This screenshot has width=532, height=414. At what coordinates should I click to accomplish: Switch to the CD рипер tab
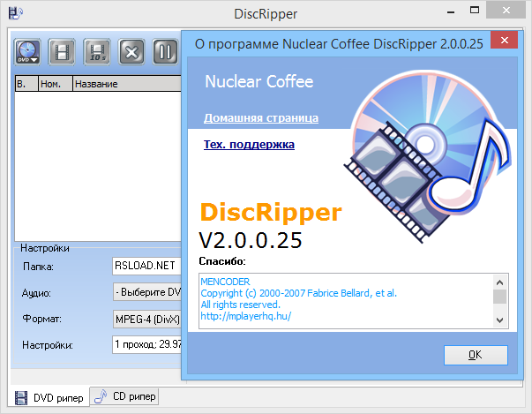(x=124, y=396)
